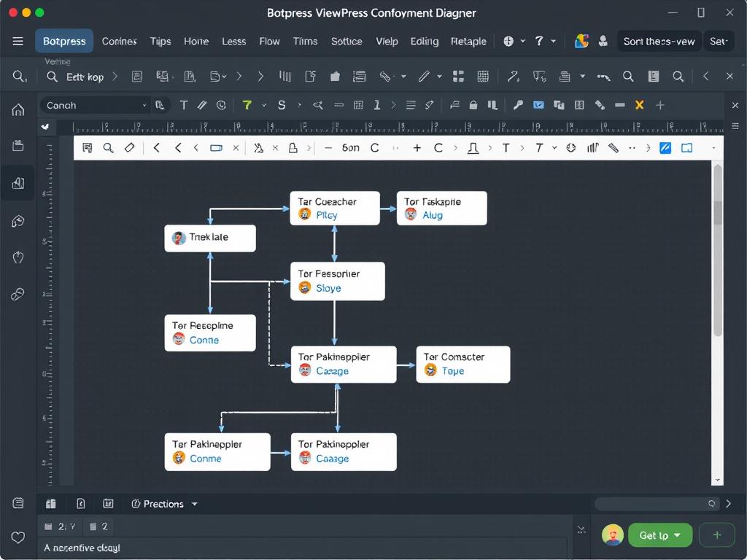Click the Sont thess-vew button

point(659,42)
